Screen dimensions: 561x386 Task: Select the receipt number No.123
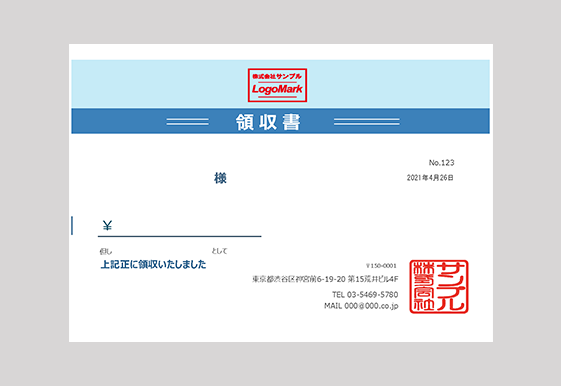click(442, 163)
